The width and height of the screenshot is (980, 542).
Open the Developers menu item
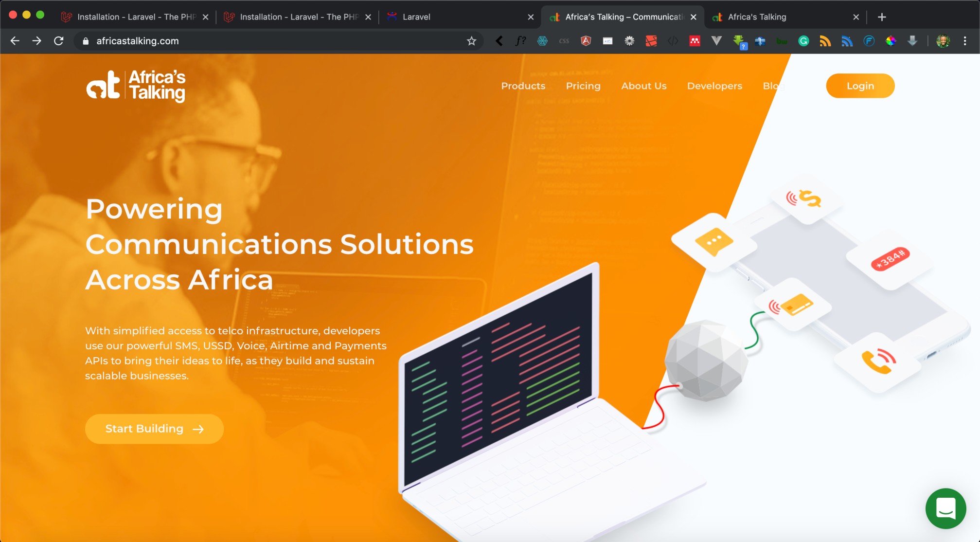coord(714,86)
